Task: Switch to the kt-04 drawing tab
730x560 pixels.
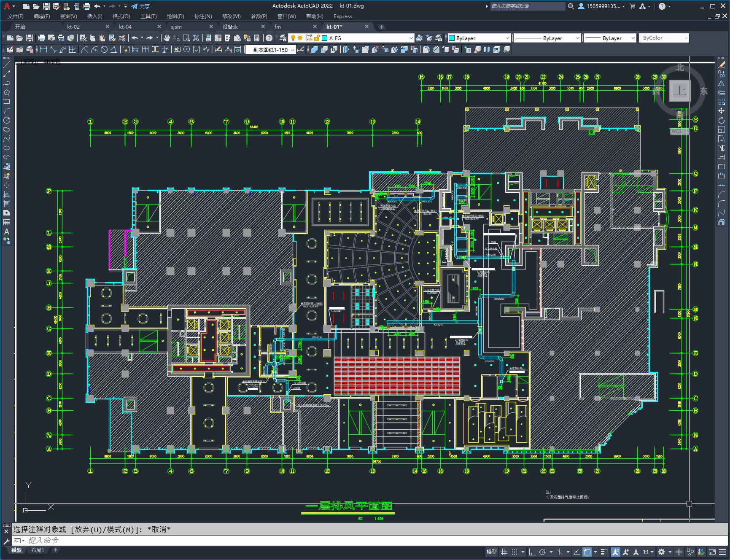Action: 125,27
